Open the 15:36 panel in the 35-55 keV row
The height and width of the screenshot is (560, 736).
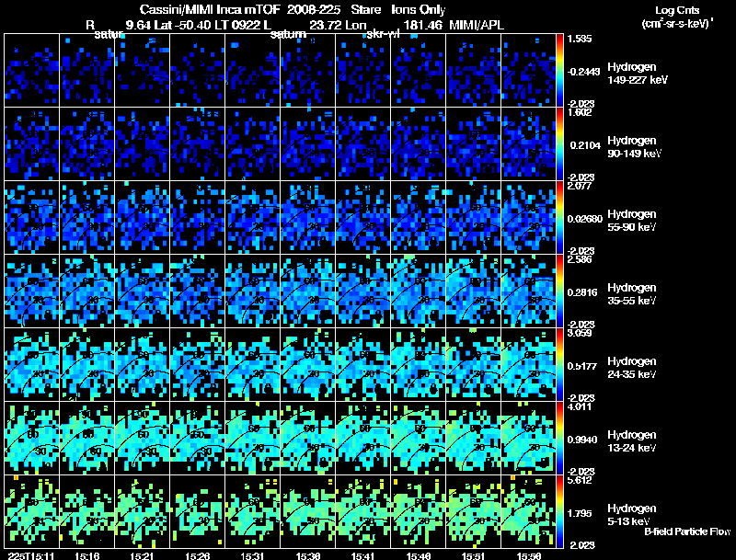(x=308, y=291)
